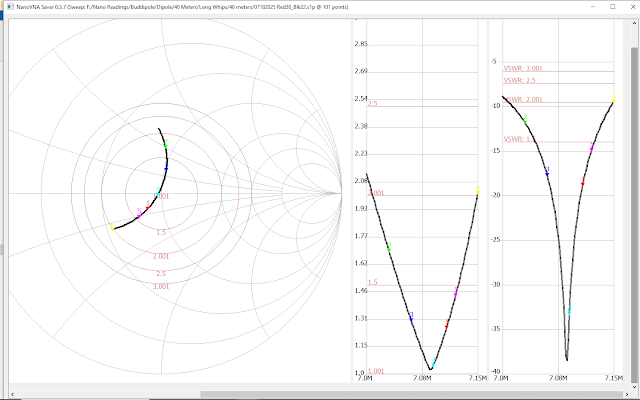The image size is (640, 400).
Task: Click the 1.31 value on VSWR axis
Action: 361,318
